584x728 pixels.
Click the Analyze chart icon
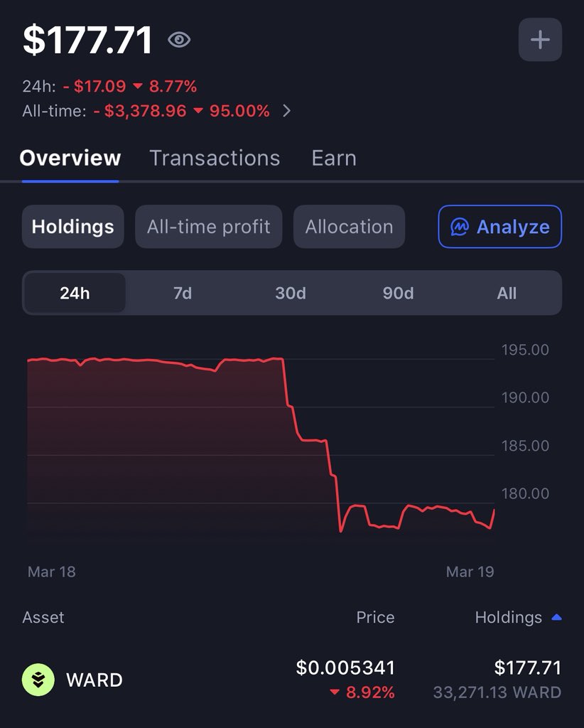coord(460,227)
